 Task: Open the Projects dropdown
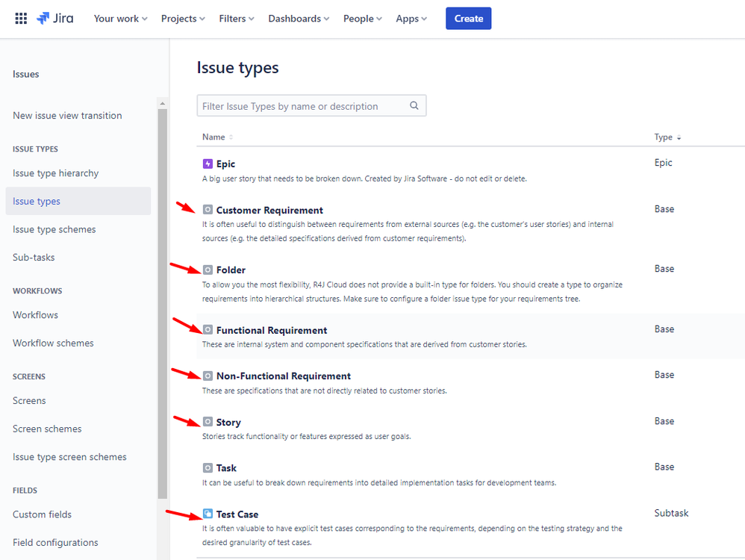click(x=183, y=19)
